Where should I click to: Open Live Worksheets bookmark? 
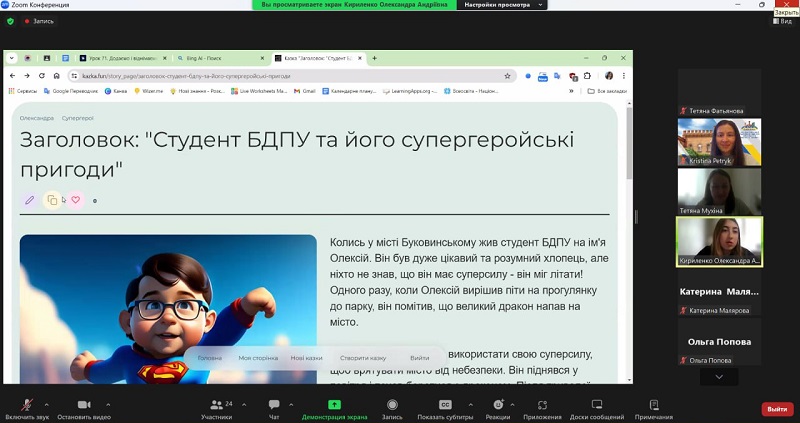(x=259, y=91)
